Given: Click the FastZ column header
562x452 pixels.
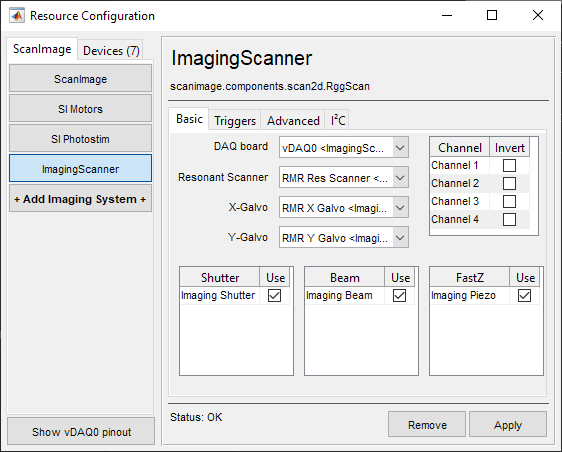Looking at the screenshot, I should [470, 277].
